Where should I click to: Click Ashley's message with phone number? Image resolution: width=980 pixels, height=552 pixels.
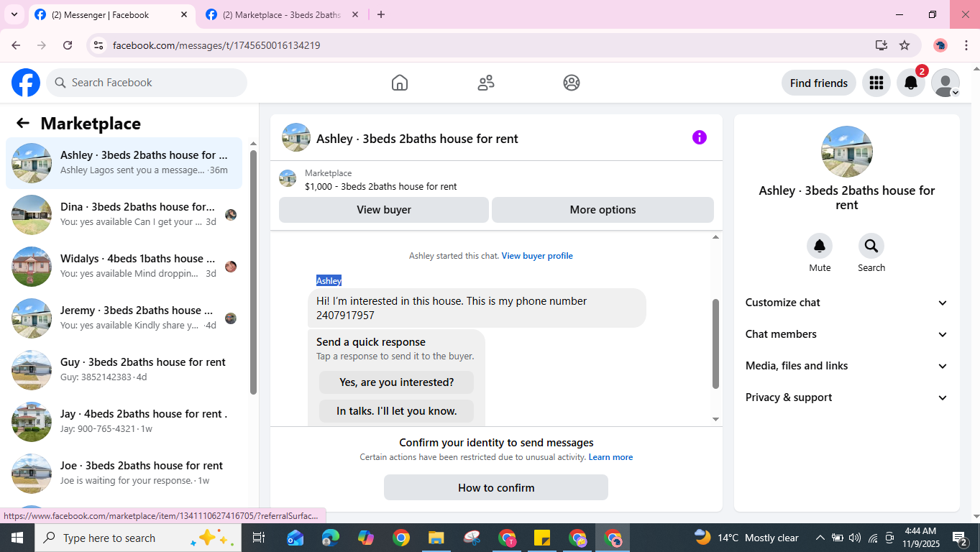pyautogui.click(x=477, y=308)
